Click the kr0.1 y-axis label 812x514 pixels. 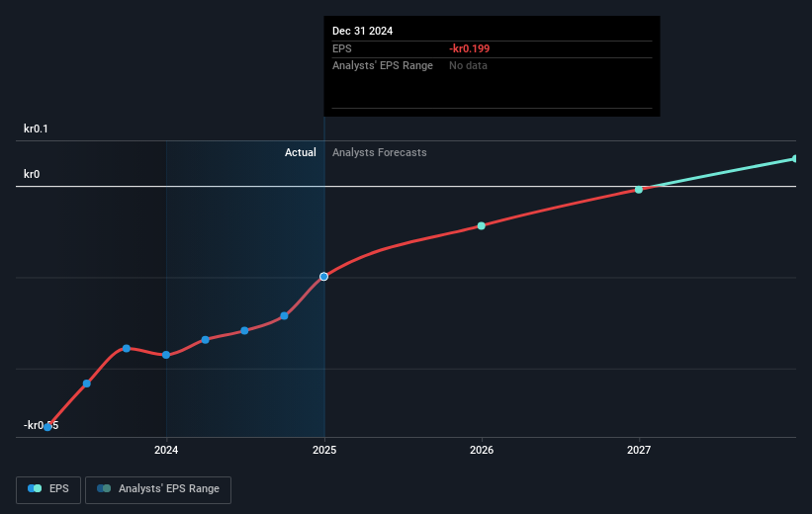[x=36, y=128]
